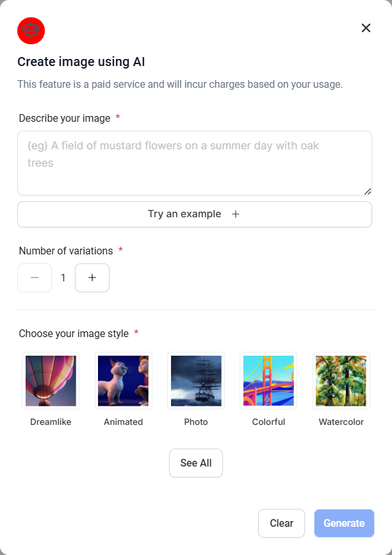Select the Dreamlike hot air balloon thumbnail
The width and height of the screenshot is (392, 555).
51,381
